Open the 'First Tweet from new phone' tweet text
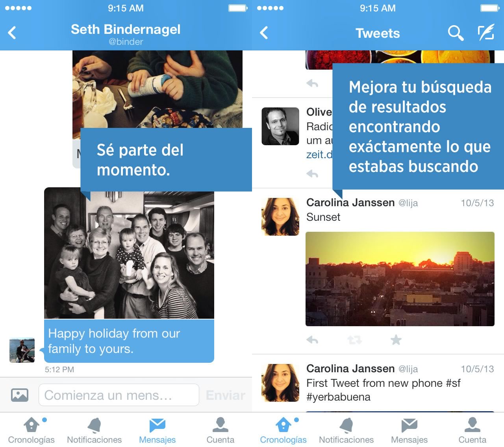 (x=384, y=390)
